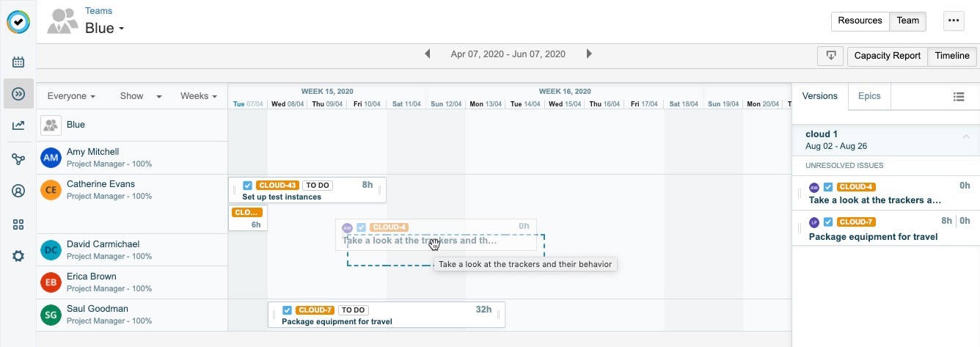
Task: Click Erica Brown's EB avatar
Action: click(51, 282)
